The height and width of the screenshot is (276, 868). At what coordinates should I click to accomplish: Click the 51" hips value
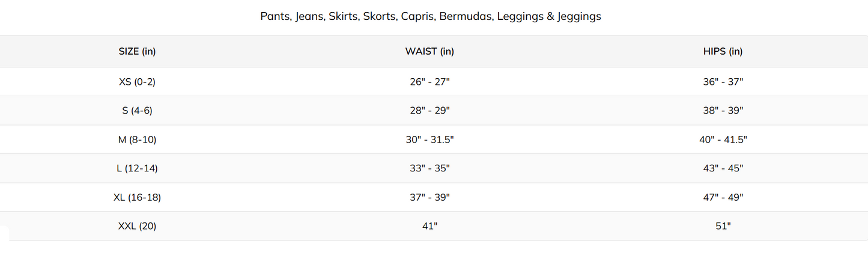(723, 226)
